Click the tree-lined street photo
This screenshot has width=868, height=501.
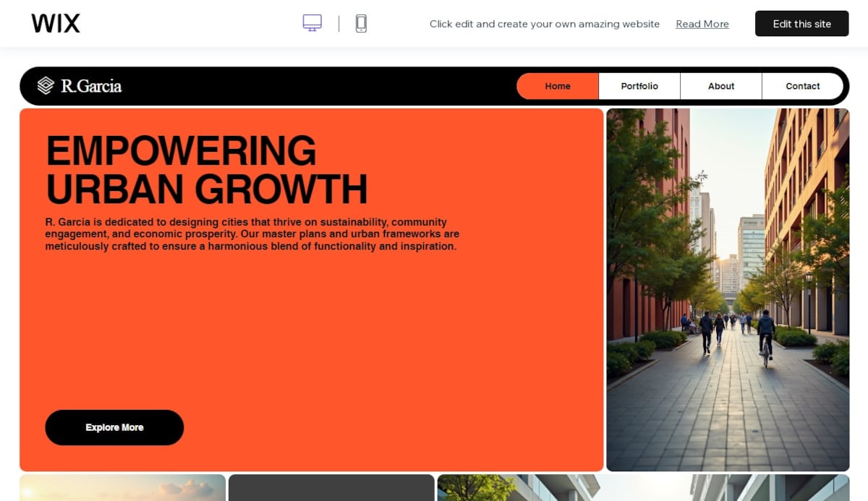coord(728,289)
